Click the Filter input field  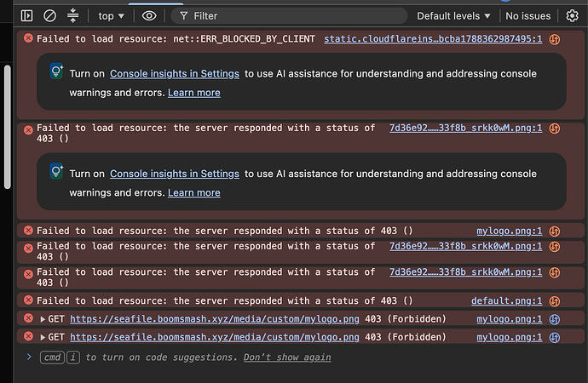pos(289,16)
